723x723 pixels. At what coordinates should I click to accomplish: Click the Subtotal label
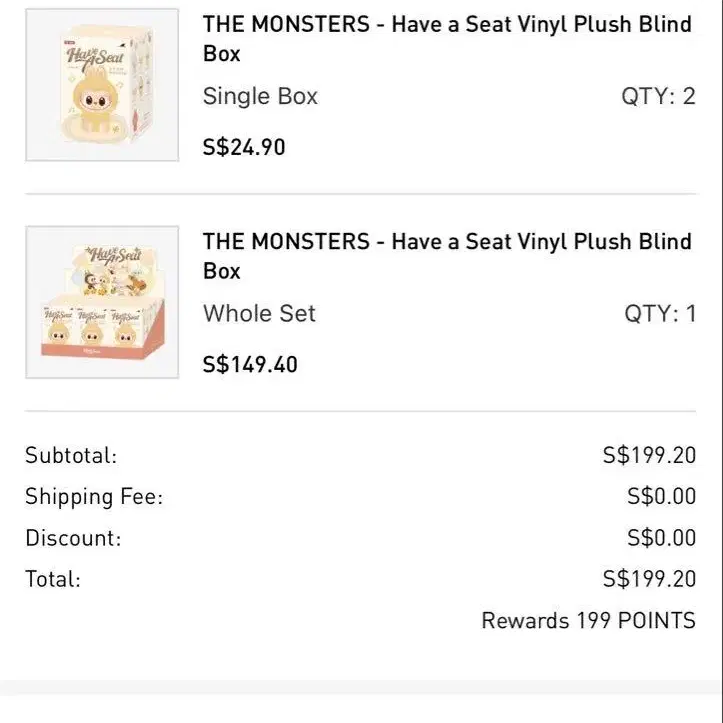click(71, 455)
